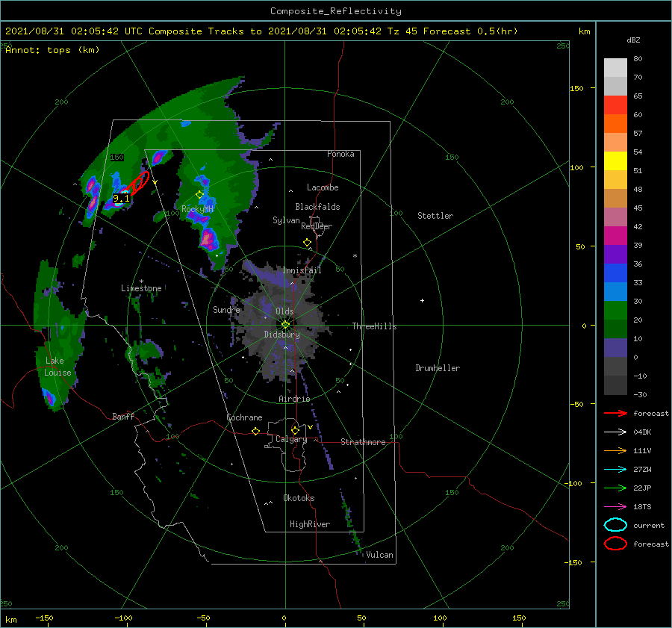The width and height of the screenshot is (672, 628).
Task: Select the Limestone label
Action: click(x=141, y=288)
